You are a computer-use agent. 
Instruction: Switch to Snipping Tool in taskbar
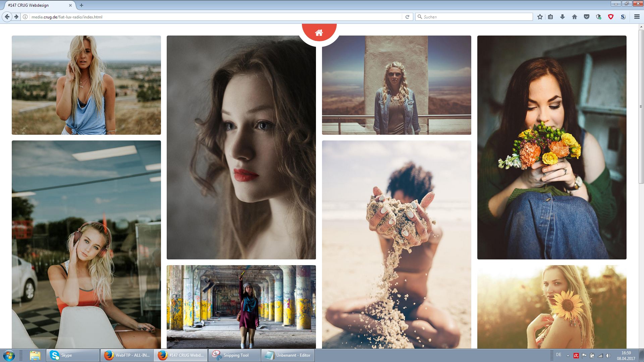point(234,355)
